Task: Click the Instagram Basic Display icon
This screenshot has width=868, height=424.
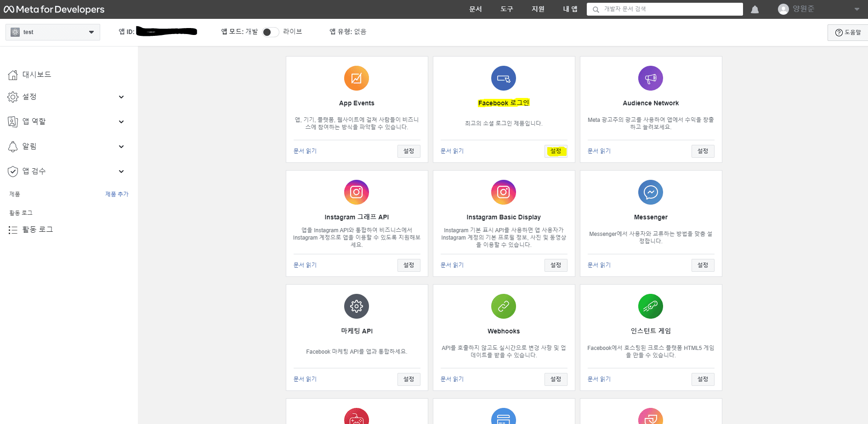Action: coord(503,192)
